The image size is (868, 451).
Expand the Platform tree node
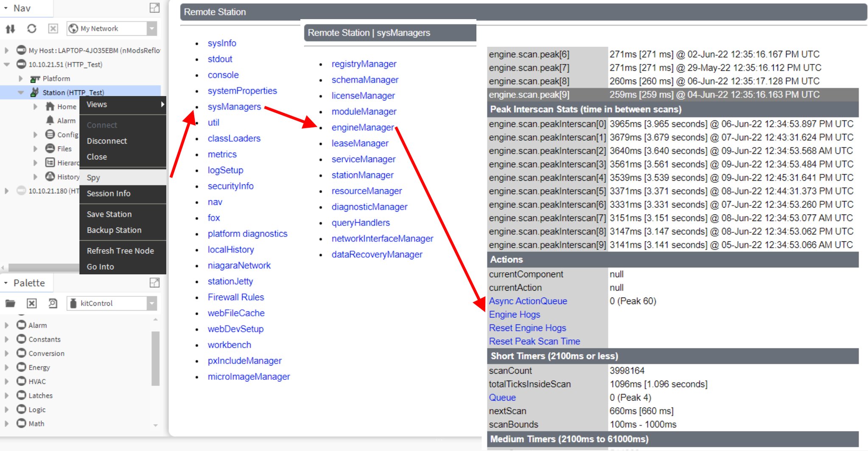20,78
